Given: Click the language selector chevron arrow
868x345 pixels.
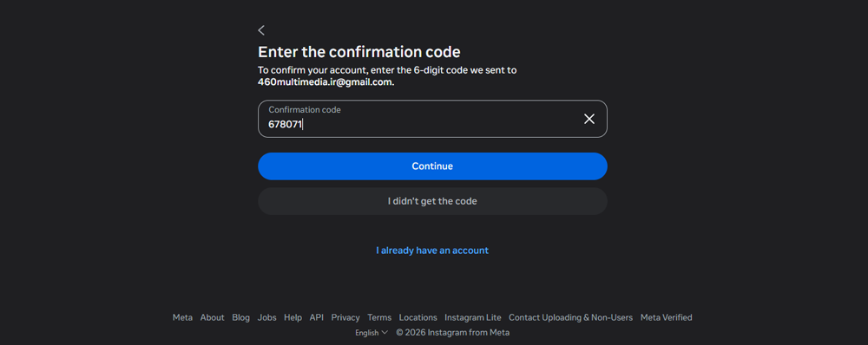Looking at the screenshot, I should 385,333.
